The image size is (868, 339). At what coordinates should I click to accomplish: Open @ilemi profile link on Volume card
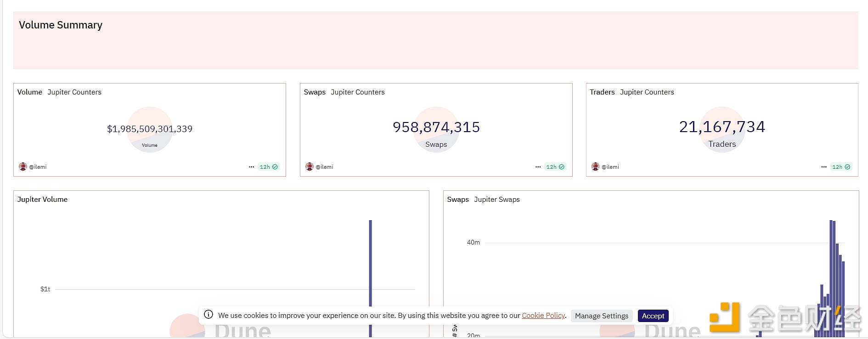[x=38, y=167]
